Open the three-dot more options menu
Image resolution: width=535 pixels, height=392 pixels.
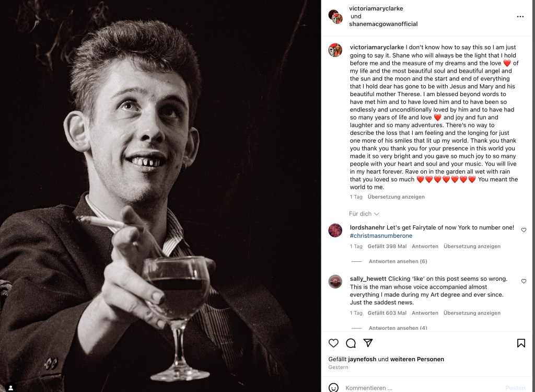click(520, 17)
